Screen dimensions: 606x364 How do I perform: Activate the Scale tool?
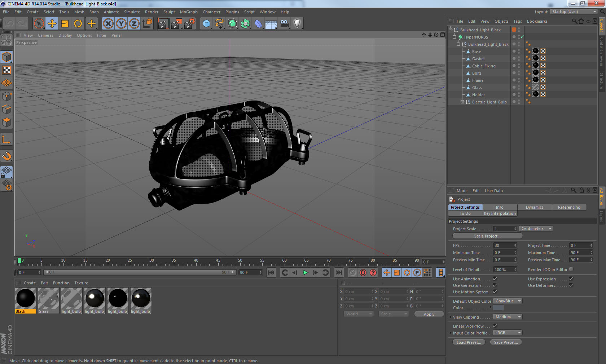click(x=65, y=24)
